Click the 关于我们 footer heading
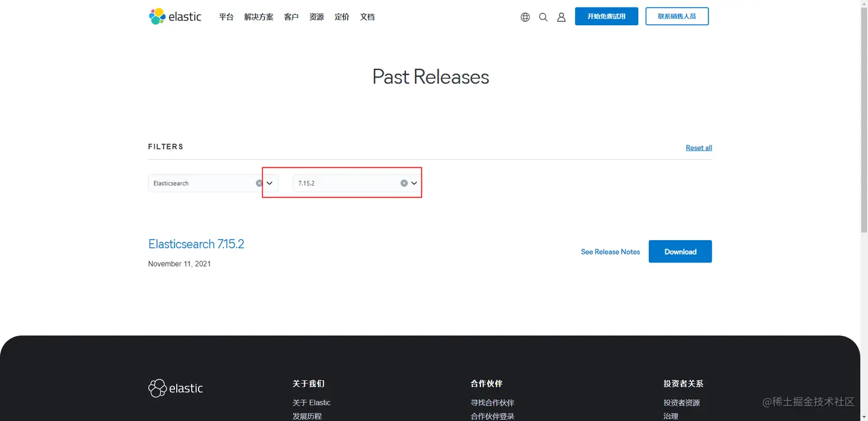868x421 pixels. click(x=308, y=383)
